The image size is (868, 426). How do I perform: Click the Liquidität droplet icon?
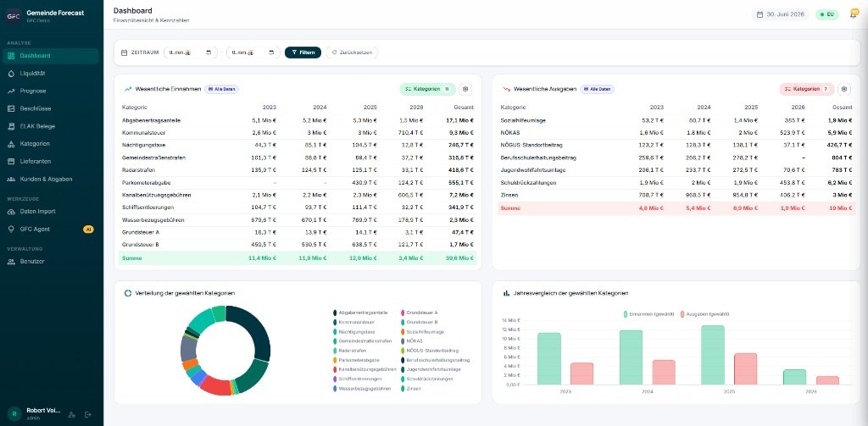(11, 73)
